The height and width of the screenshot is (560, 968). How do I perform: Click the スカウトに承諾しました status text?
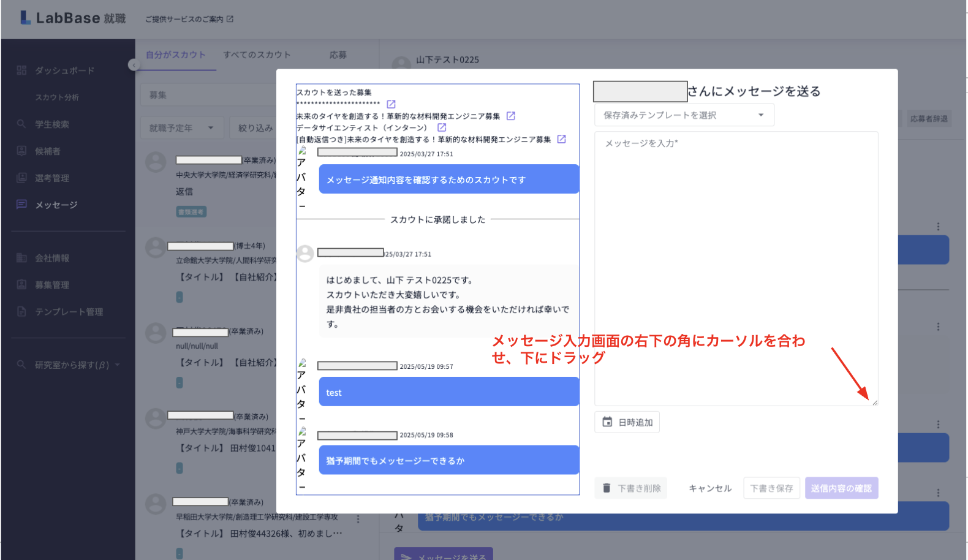(x=437, y=219)
